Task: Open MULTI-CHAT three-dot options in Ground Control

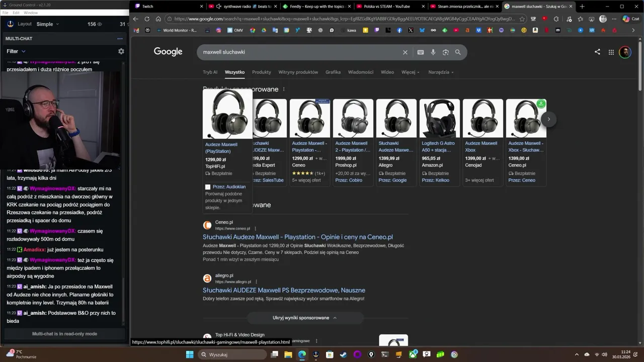Action: pos(120,39)
